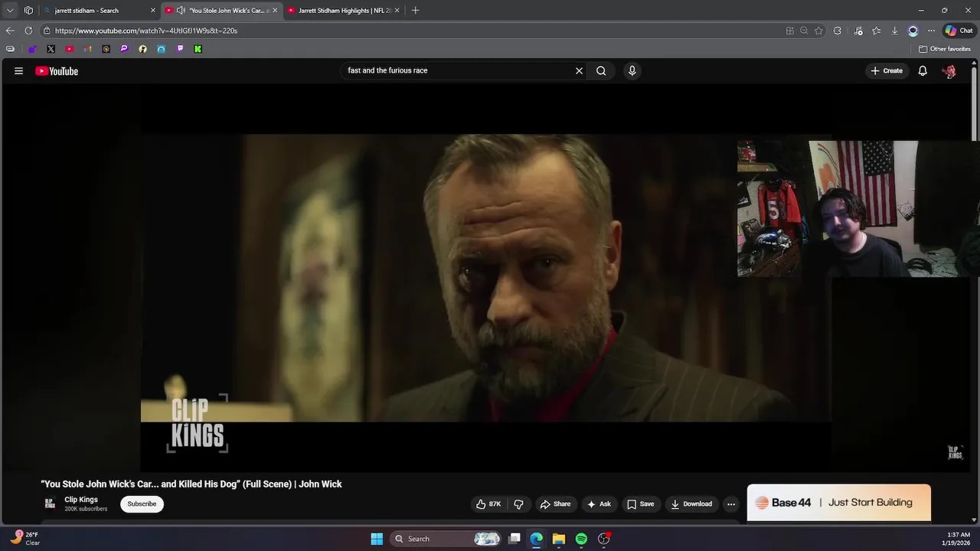Go back to previous page
The image size is (980, 551).
pos(9,31)
